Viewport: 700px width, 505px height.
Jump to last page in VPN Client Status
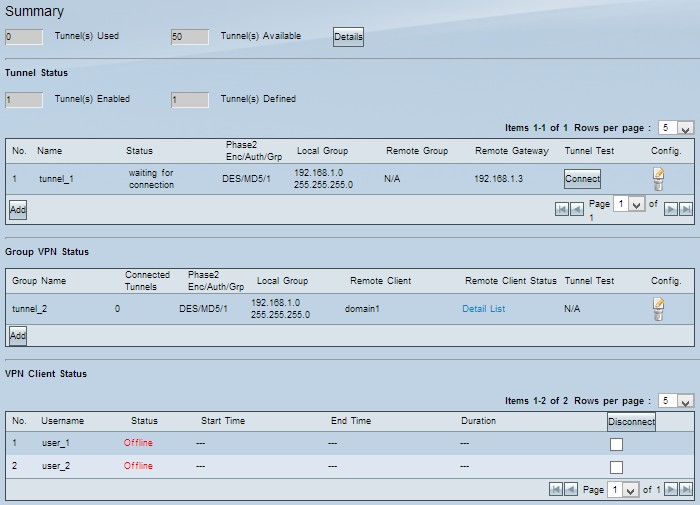[x=685, y=490]
